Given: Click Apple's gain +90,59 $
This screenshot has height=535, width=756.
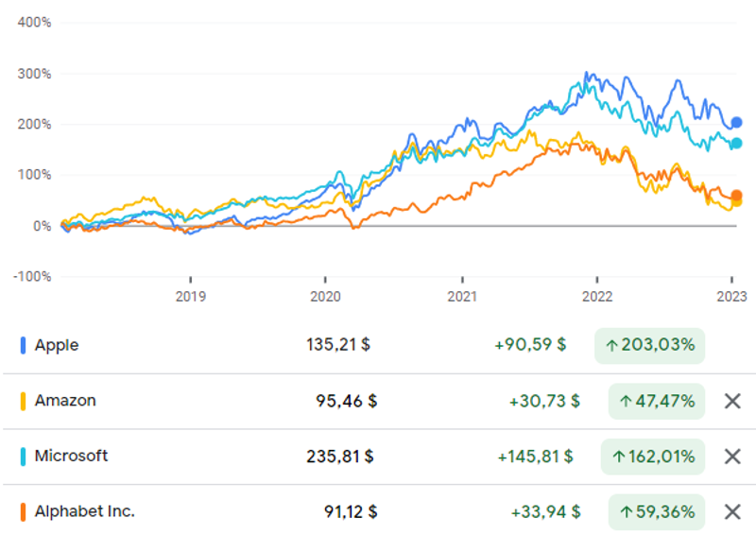Looking at the screenshot, I should (x=530, y=345).
